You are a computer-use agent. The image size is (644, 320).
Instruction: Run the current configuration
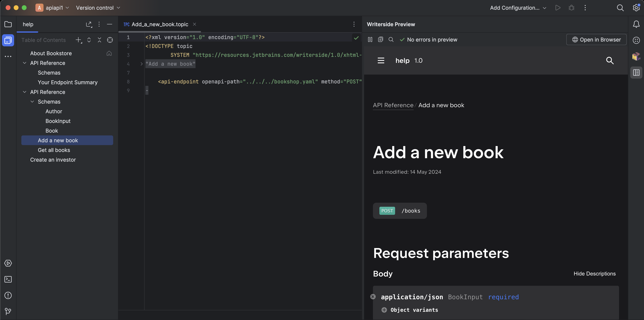pyautogui.click(x=558, y=8)
